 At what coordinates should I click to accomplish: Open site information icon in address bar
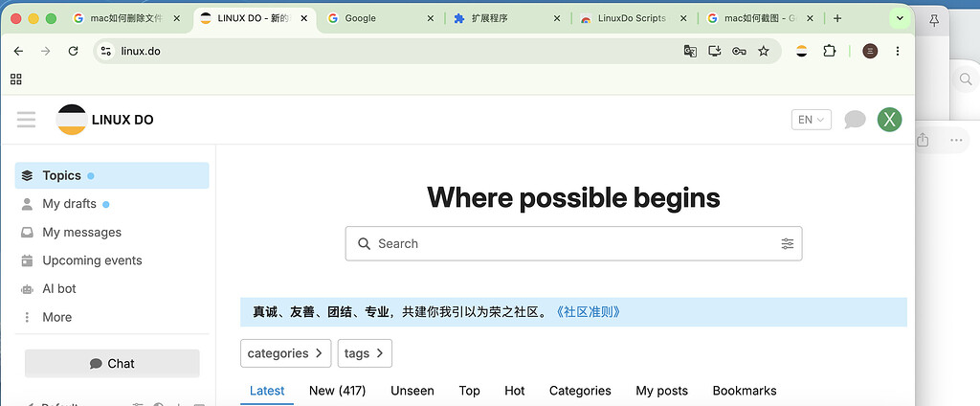[106, 52]
